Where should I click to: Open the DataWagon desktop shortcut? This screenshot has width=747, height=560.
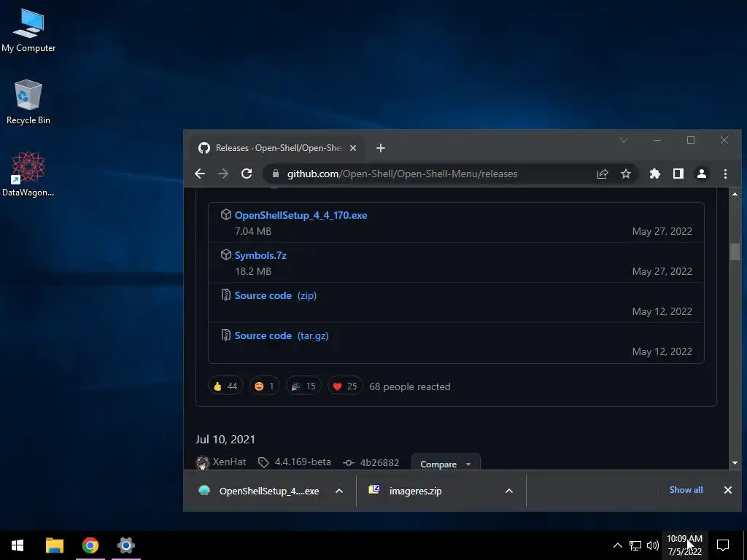click(x=28, y=174)
